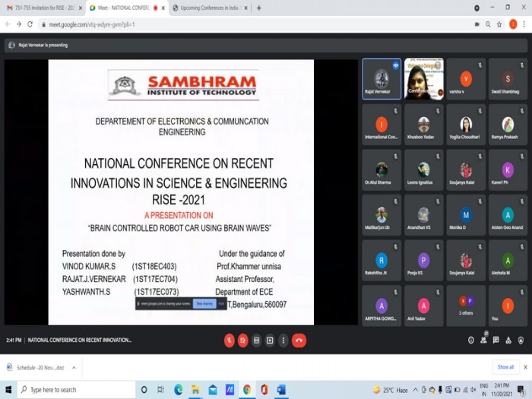Expand the Schedule doc download options chevron

coord(74,367)
